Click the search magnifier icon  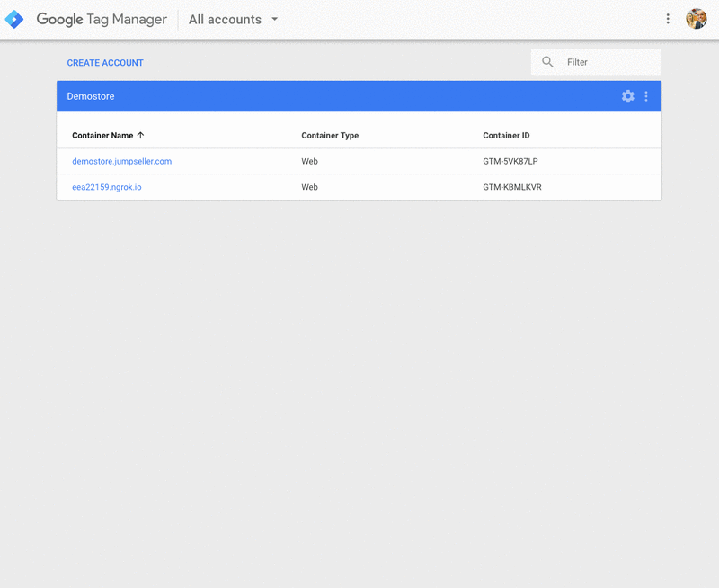547,62
